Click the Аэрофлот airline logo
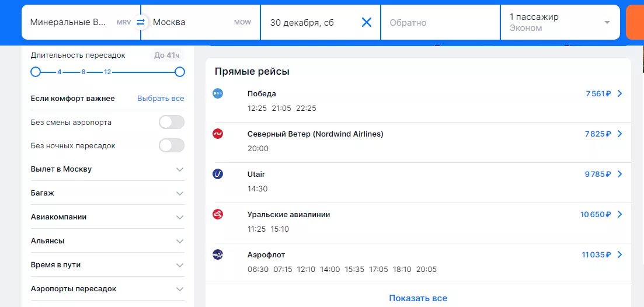Viewport: 644px width, 307px height. tap(218, 254)
